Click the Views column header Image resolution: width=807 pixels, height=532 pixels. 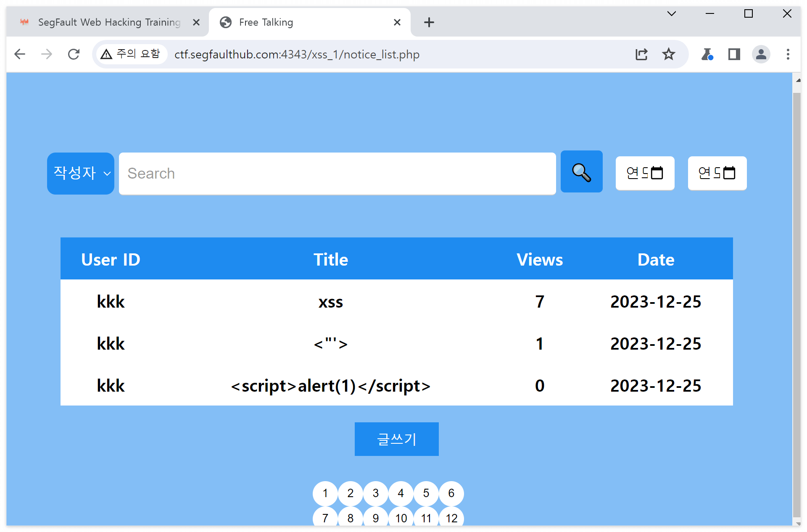(540, 259)
